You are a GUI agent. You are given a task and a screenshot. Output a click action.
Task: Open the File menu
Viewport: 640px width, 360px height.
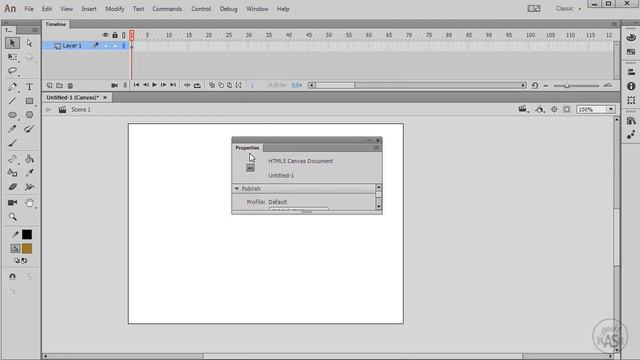click(29, 9)
